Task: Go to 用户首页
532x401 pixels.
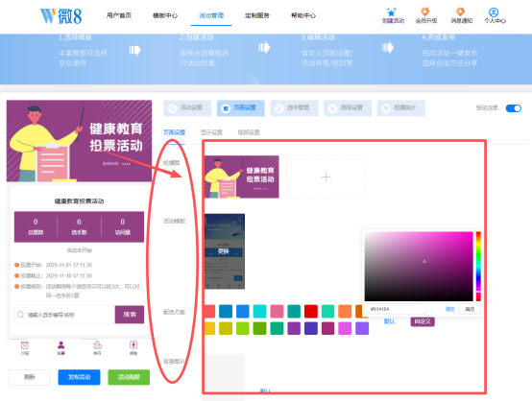Action: point(119,15)
